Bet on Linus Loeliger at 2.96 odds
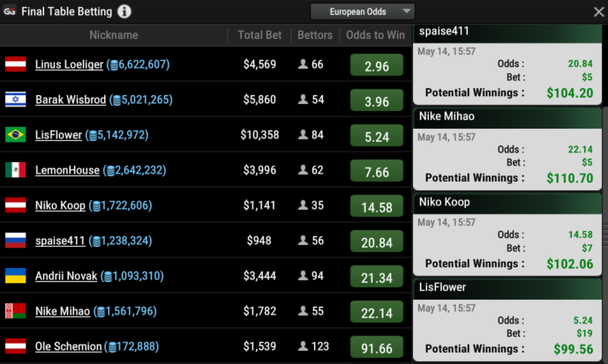This screenshot has height=364, width=608. [x=377, y=66]
